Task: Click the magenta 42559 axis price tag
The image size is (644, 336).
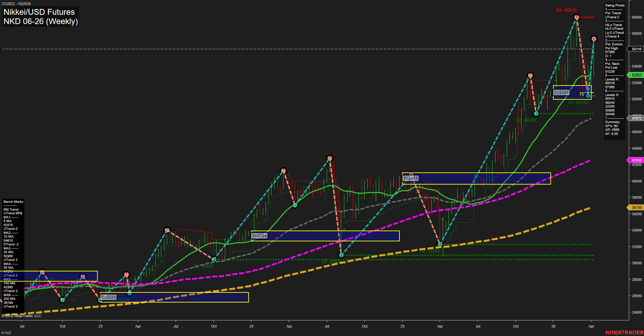Action: [x=637, y=160]
